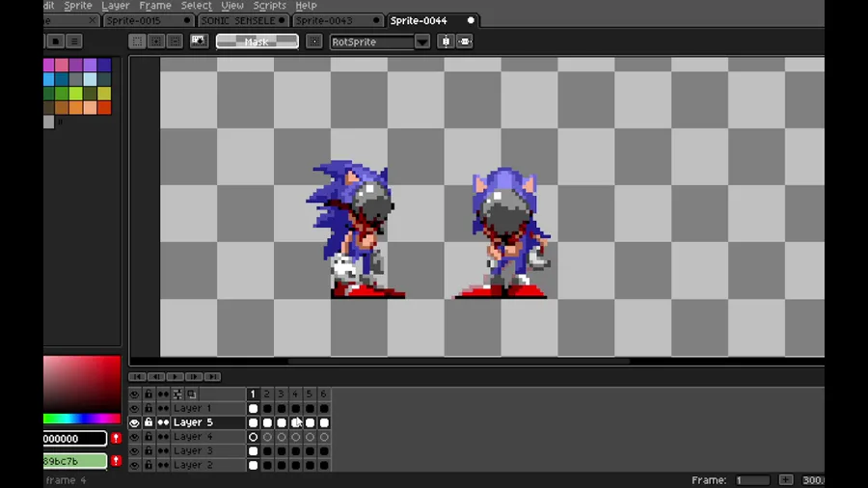Screen dimensions: 868x488
Task: Open the Sprite menu
Action: coord(78,6)
